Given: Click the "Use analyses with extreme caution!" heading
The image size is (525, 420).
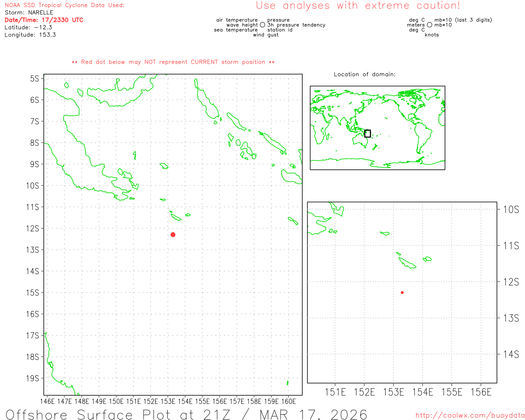Looking at the screenshot, I should click(358, 6).
